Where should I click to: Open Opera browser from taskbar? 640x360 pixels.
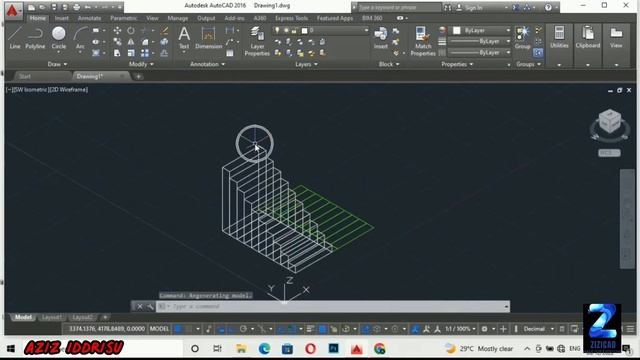[x=310, y=349]
